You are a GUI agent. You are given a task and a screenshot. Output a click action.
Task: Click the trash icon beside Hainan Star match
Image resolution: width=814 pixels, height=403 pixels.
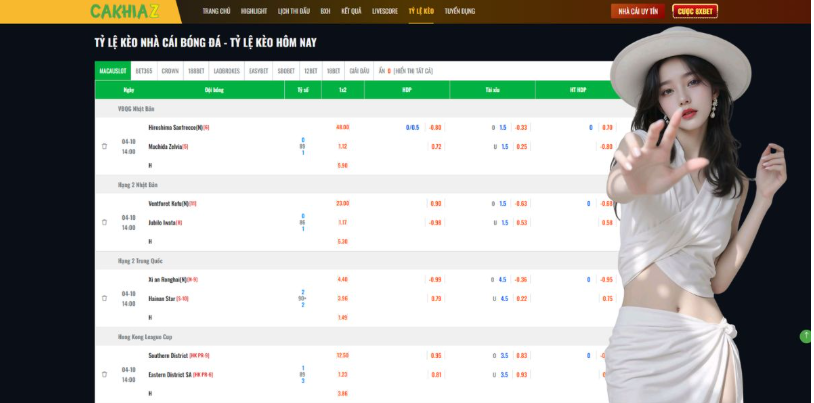(104, 298)
